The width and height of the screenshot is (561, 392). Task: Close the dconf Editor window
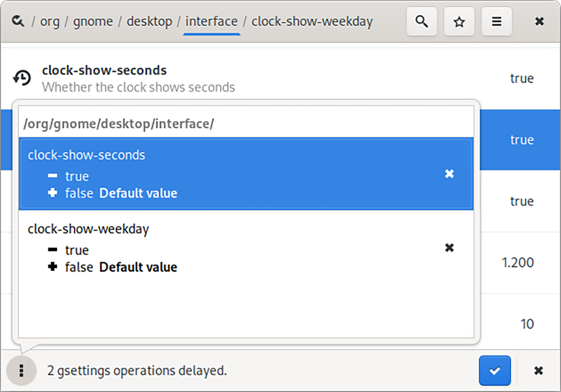click(539, 21)
